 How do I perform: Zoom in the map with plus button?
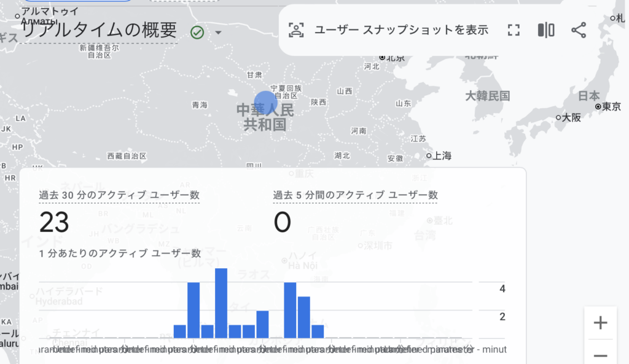(600, 323)
